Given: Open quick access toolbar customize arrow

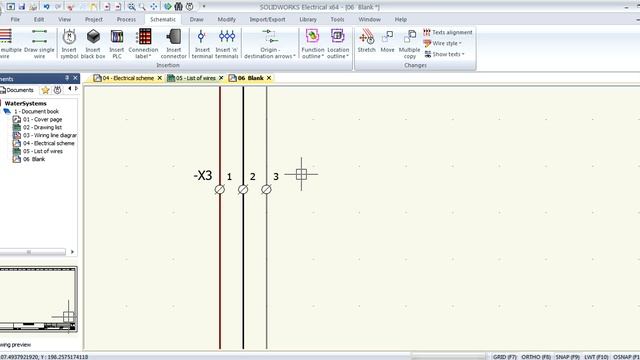Looking at the screenshot, I should [204, 7].
